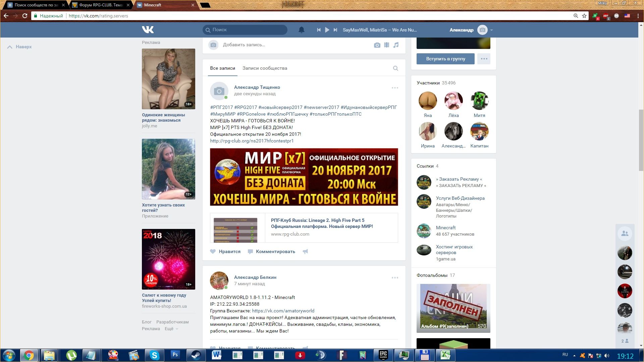This screenshot has width=644, height=362.
Task: Comment on Александр Тищенко's post
Action: [271, 251]
